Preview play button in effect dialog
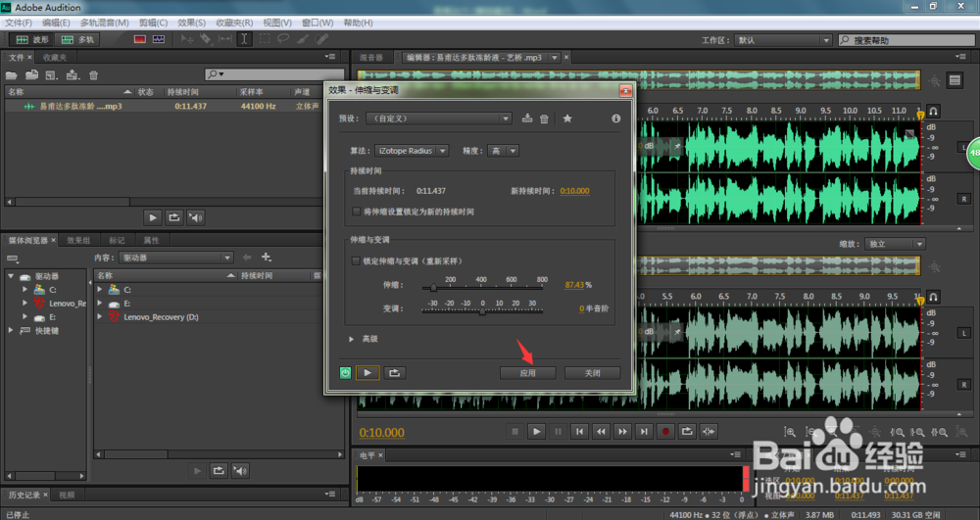This screenshot has width=980, height=520. (x=367, y=373)
